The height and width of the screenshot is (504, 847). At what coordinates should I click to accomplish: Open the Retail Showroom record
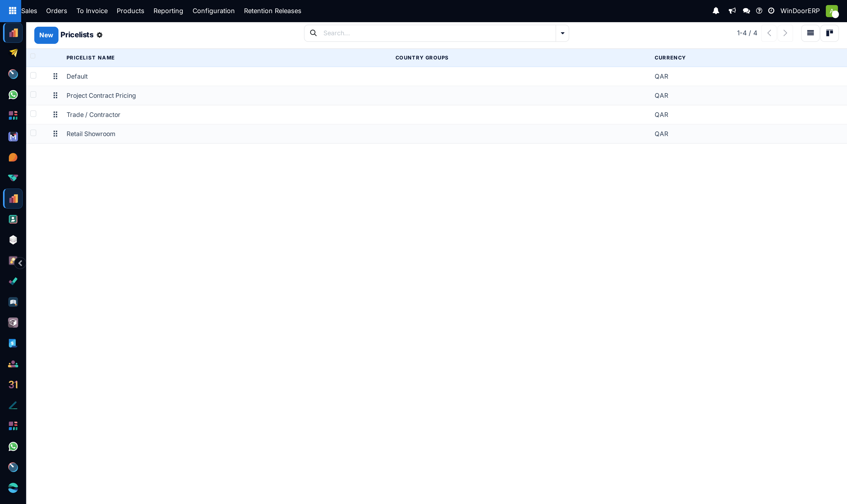point(91,134)
